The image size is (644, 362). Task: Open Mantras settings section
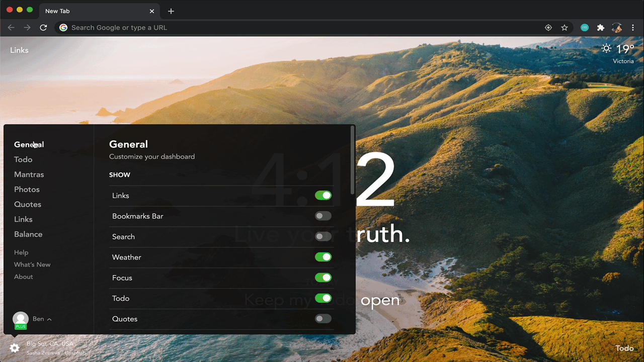[x=29, y=174]
